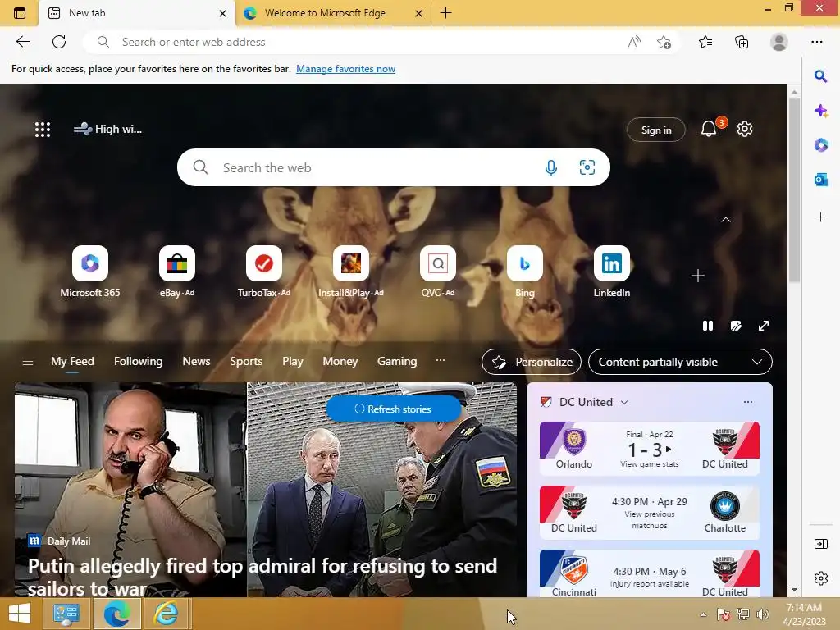Add a new quick link plus
Screen dimensions: 840x630
point(697,276)
